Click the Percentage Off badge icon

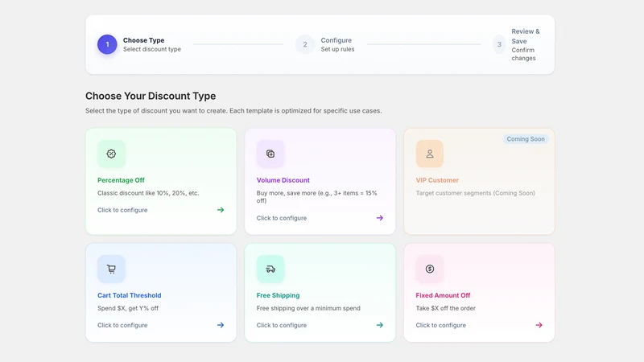click(x=111, y=154)
